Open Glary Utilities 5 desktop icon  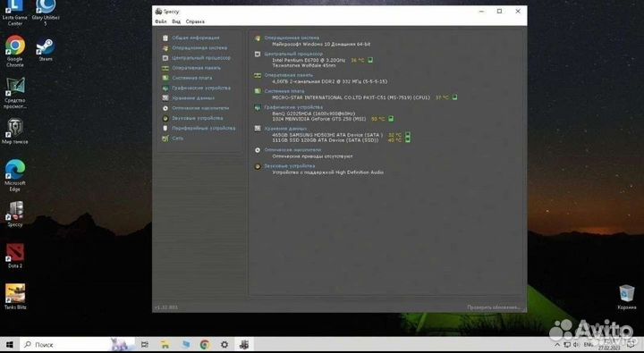(46, 13)
